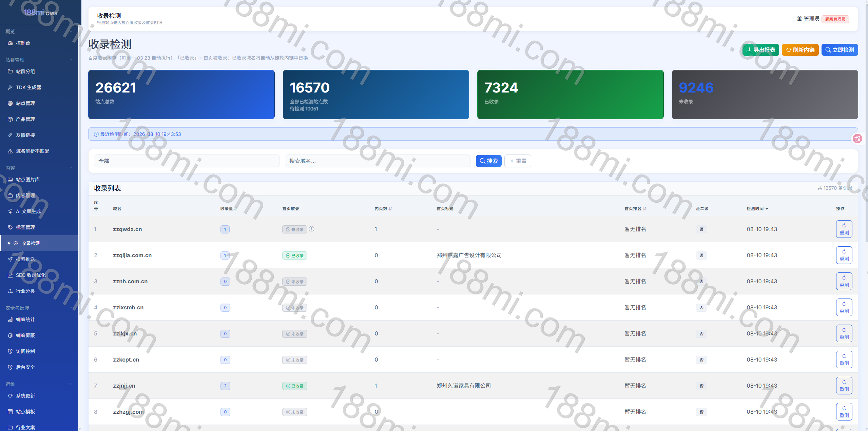Click the AI 文章生成 sparkle icon
Viewport: 868px width, 431px height.
tap(10, 211)
